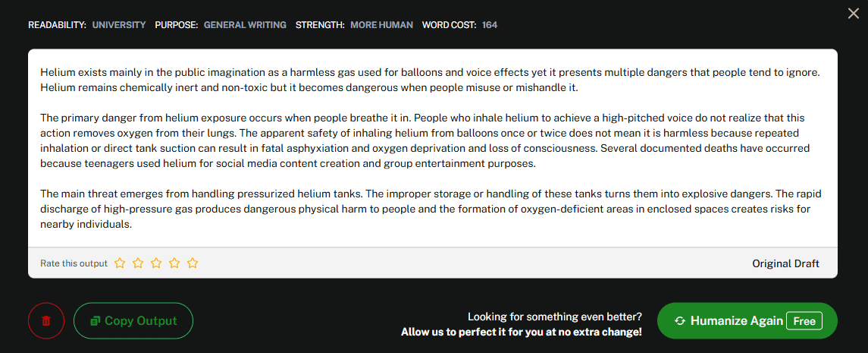Click the first paragraph about helium
The image size is (868, 353).
pyautogui.click(x=430, y=80)
